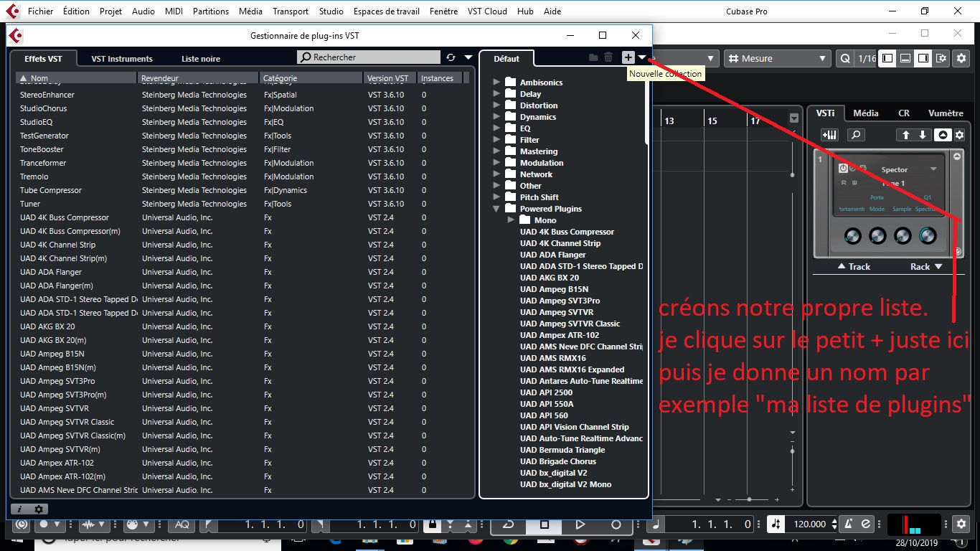Show plug-in information with the i button

[x=20, y=509]
